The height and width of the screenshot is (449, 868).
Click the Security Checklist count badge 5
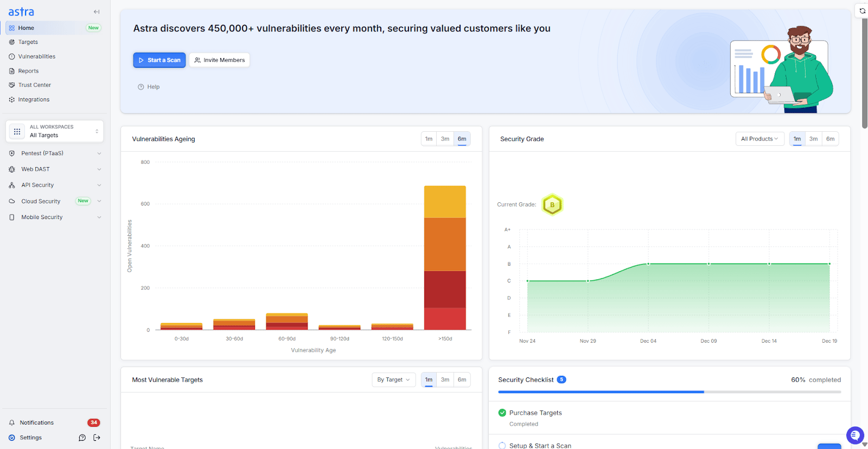click(x=561, y=380)
